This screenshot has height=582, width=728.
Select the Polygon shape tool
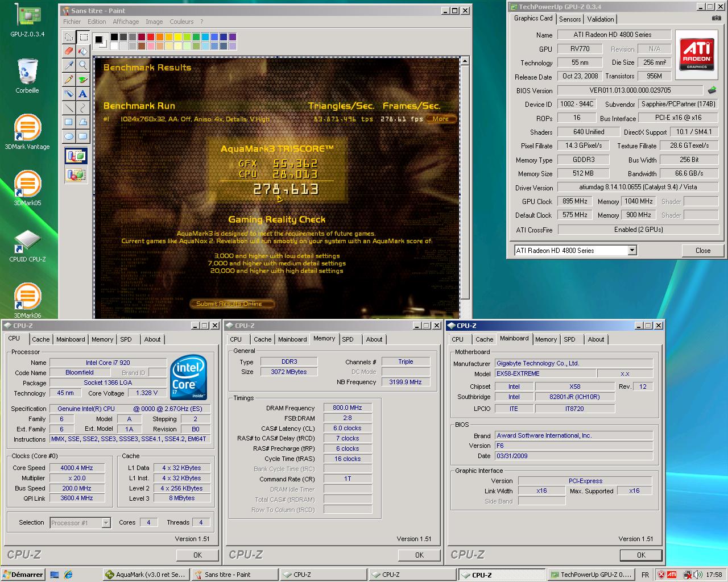point(83,122)
